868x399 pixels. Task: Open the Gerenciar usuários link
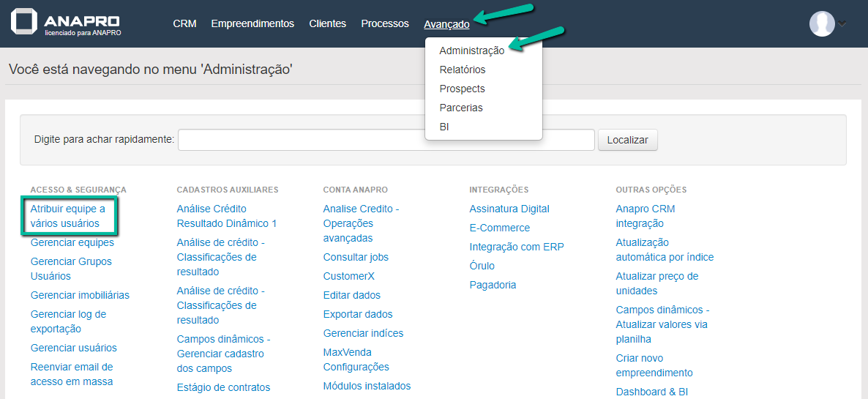tap(73, 348)
